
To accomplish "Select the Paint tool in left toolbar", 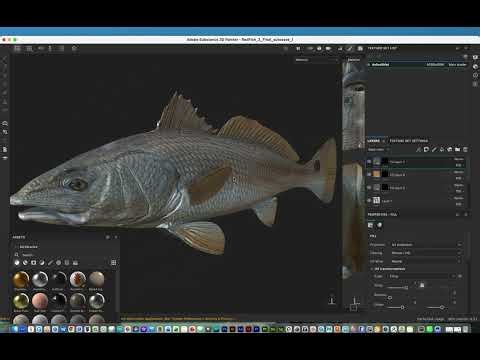I will click(x=5, y=59).
